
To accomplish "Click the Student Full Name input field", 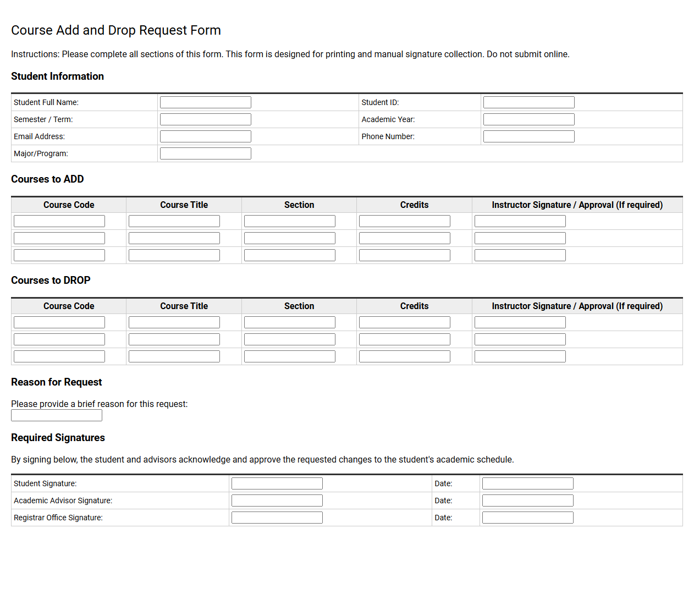I will click(x=206, y=102).
